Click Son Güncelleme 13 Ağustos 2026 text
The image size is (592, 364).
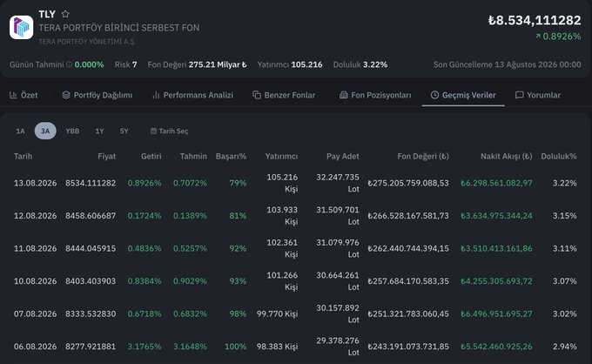tap(507, 64)
